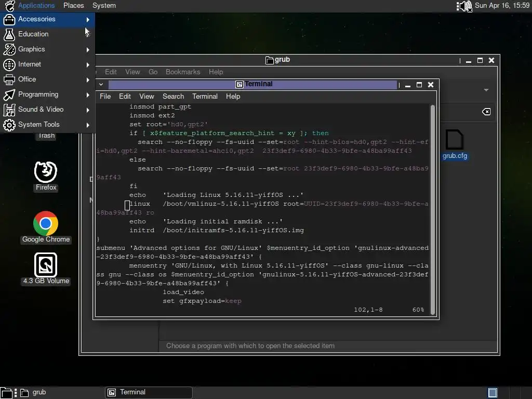The width and height of the screenshot is (532, 399).
Task: Click the Internet globe icon
Action: pyautogui.click(x=9, y=64)
